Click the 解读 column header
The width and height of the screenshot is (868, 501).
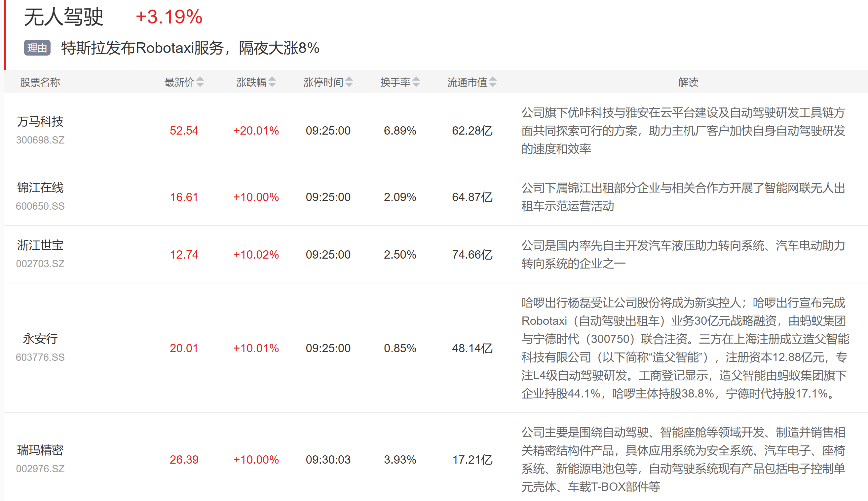688,82
